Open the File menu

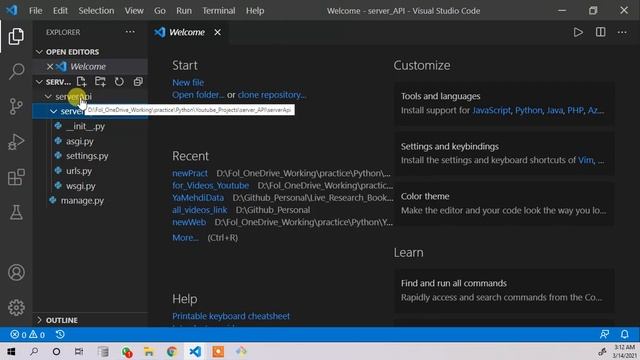click(36, 11)
